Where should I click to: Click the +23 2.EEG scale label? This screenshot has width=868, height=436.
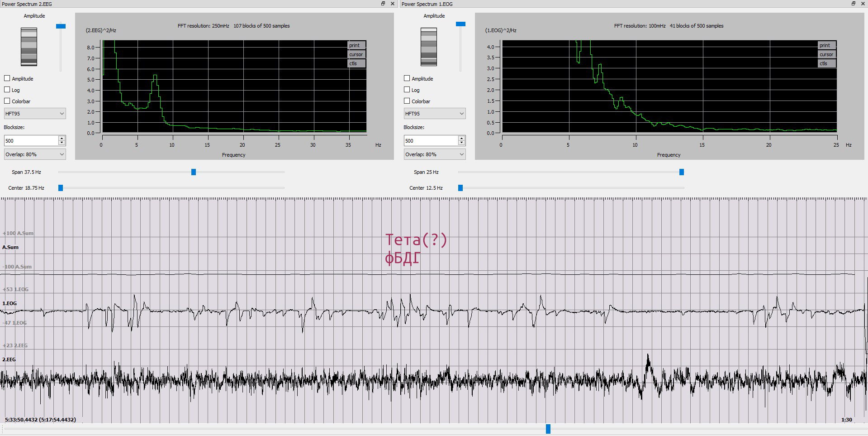point(15,345)
